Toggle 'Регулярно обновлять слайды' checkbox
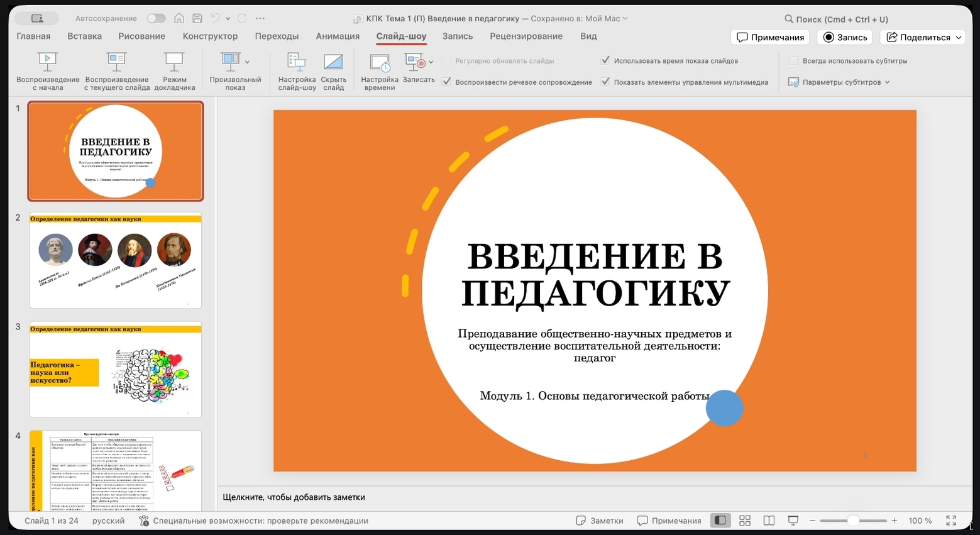The image size is (980, 535). (x=446, y=60)
